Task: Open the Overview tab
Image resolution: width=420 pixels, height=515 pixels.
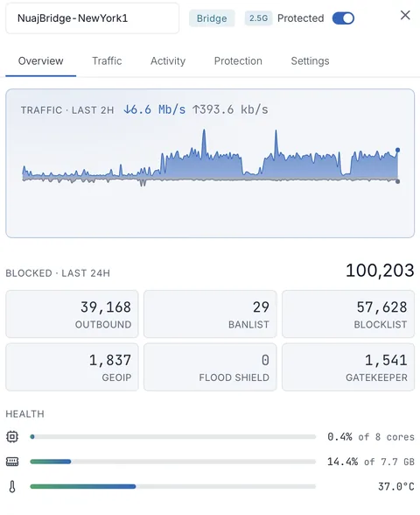Action: (40, 60)
